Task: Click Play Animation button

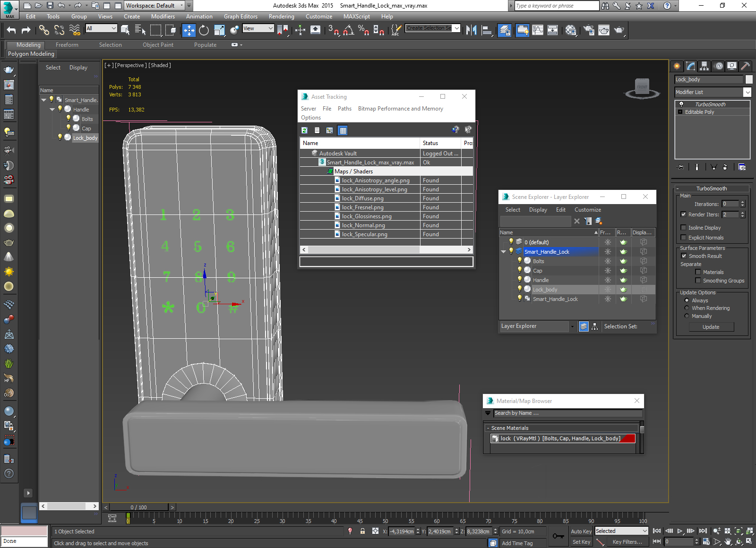Action: 680,531
